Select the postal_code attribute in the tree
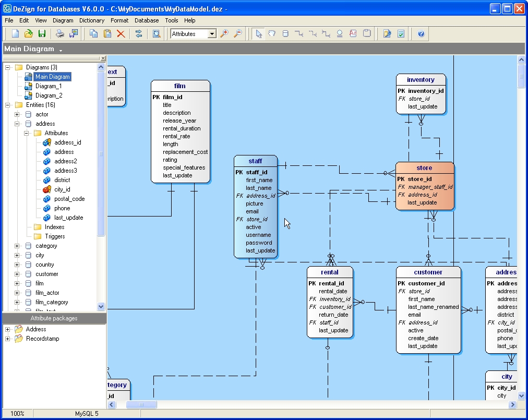 (x=69, y=199)
